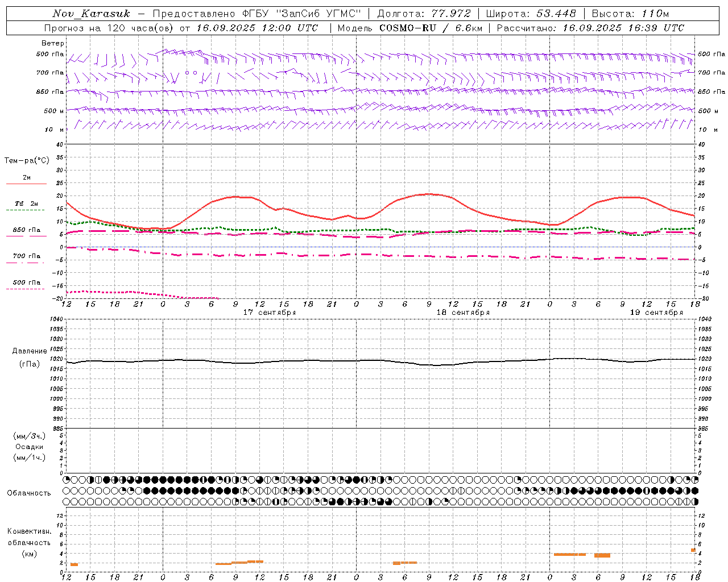Click the 18 сентября date label
This screenshot has width=728, height=582.
pos(463,313)
